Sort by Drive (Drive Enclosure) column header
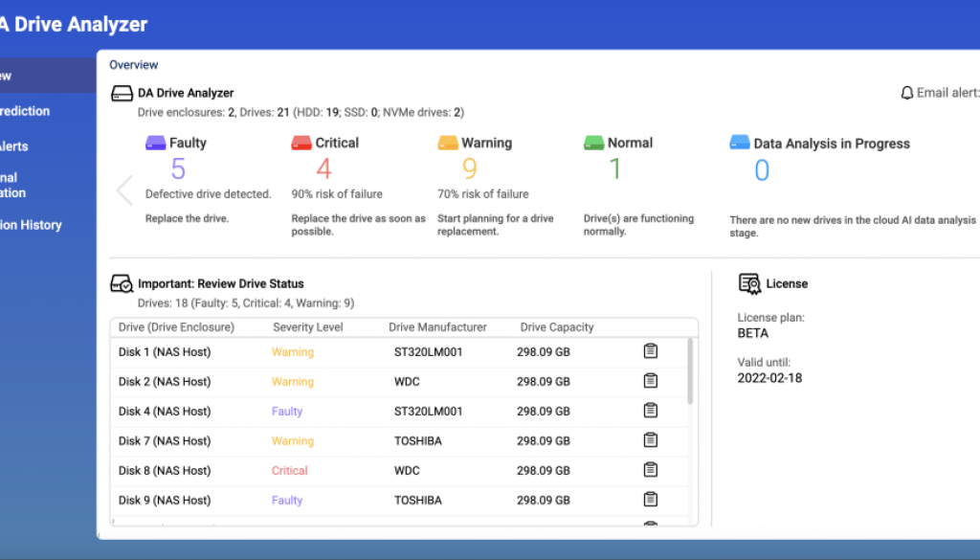The image size is (980, 560). coord(176,327)
